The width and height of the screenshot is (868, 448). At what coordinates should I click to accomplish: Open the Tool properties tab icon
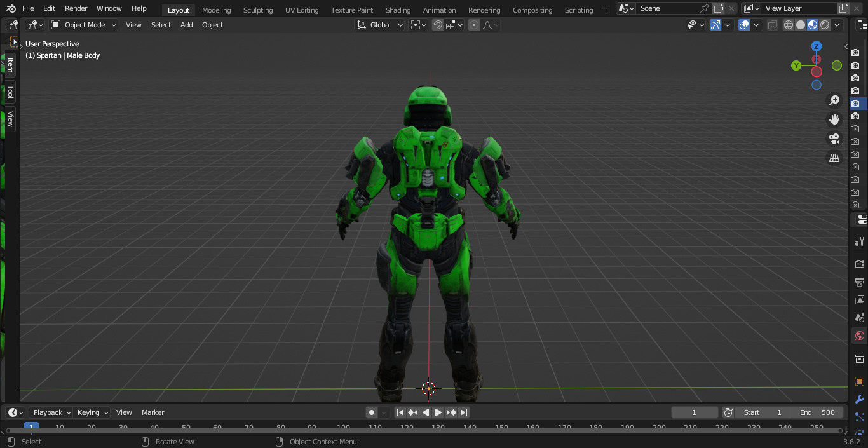[860, 241]
